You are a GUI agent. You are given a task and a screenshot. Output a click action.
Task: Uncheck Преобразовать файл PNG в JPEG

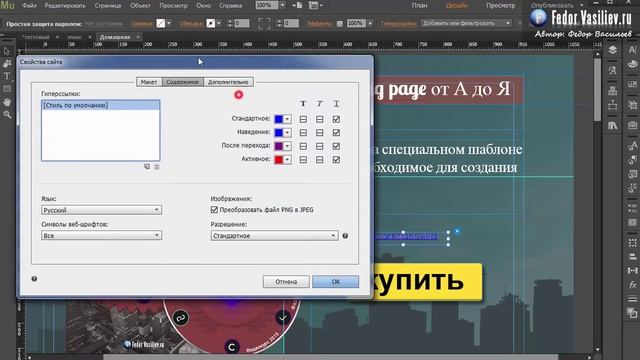214,209
